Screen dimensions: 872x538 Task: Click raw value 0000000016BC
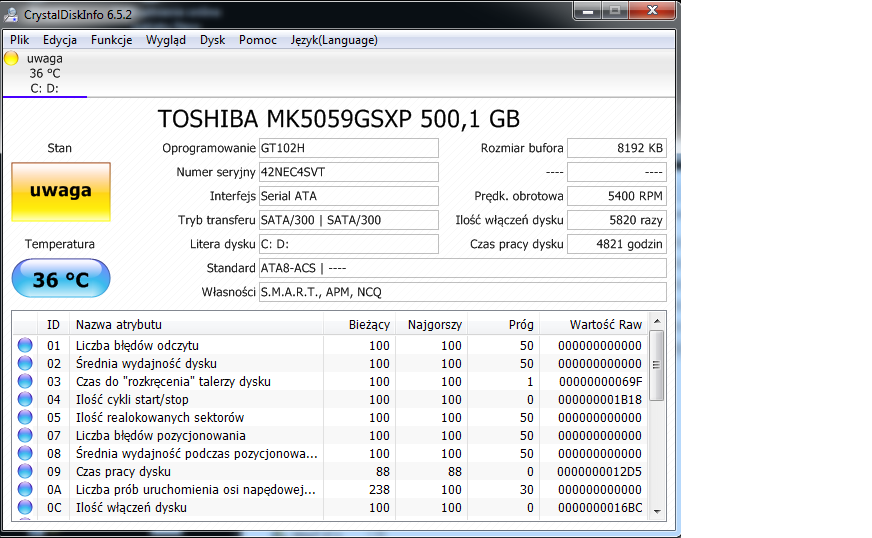[600, 507]
